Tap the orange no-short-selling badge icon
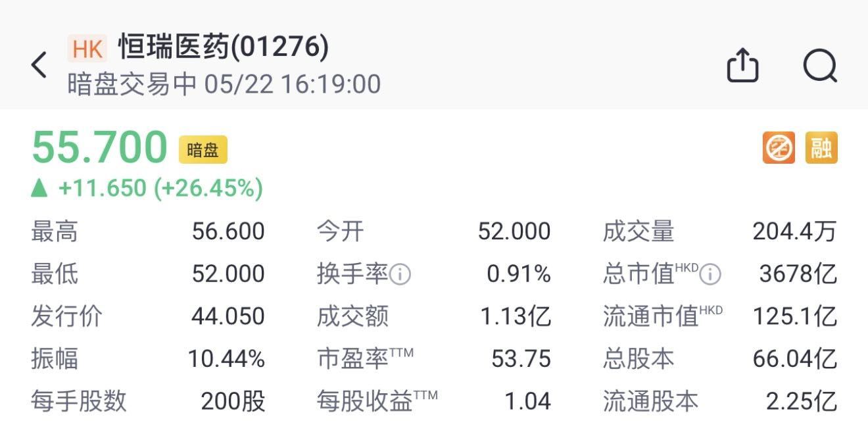This screenshot has width=868, height=434. (779, 148)
